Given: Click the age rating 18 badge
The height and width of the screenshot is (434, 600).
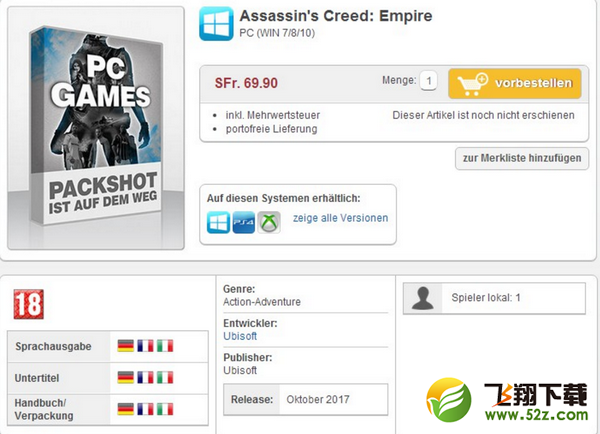Looking at the screenshot, I should tap(29, 304).
